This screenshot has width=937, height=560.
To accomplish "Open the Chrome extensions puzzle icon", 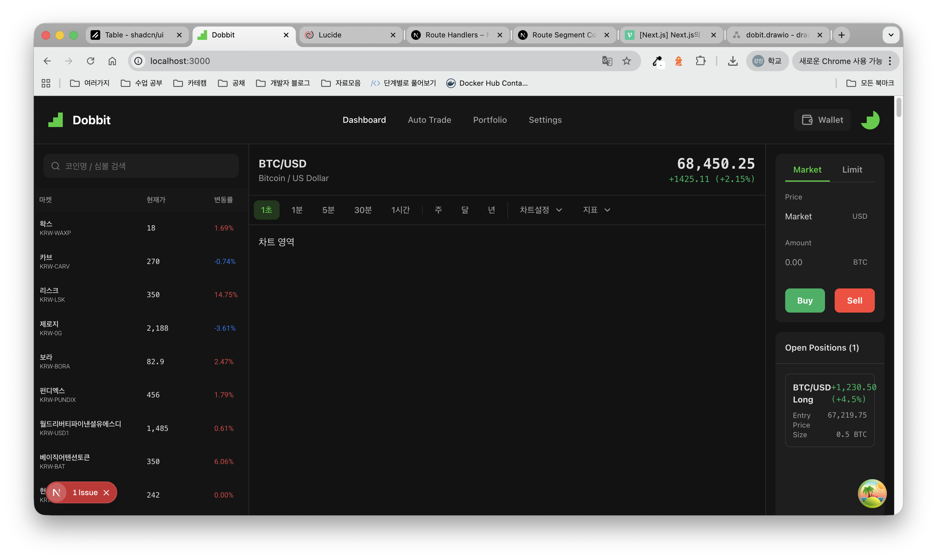I will click(700, 61).
